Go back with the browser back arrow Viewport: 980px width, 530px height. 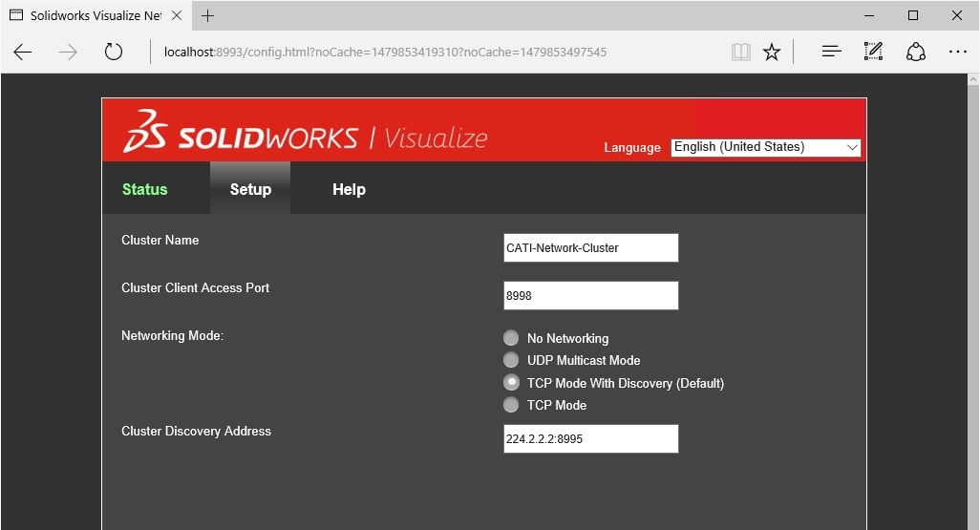[23, 52]
